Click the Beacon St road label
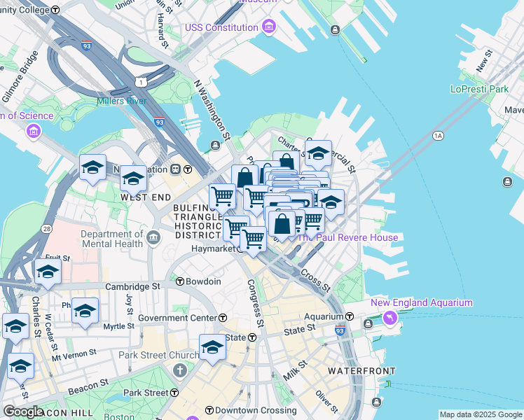This screenshot has width=524, height=420. (x=88, y=387)
